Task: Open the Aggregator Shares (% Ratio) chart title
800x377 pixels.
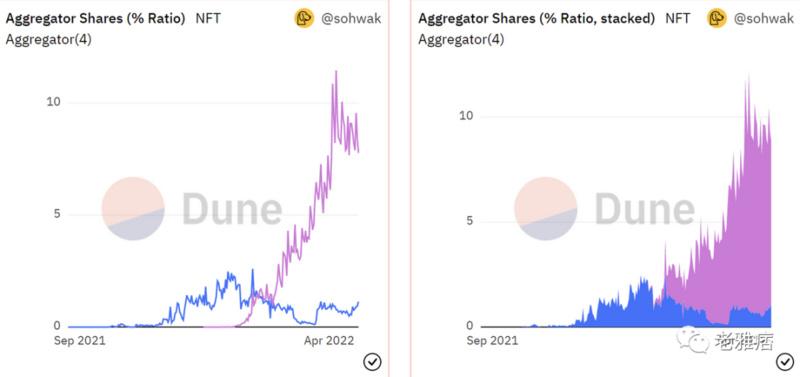Action: click(x=95, y=19)
